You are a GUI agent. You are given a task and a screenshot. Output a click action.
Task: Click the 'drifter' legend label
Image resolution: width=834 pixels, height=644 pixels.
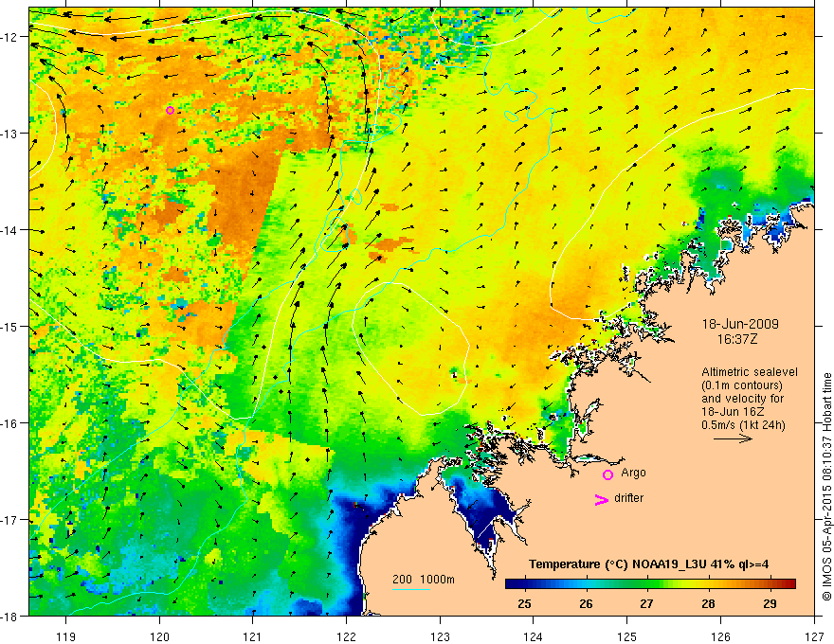point(628,498)
